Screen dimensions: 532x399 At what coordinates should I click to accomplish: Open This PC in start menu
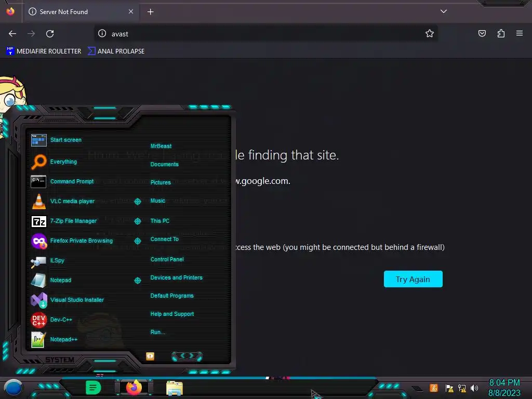click(x=160, y=221)
